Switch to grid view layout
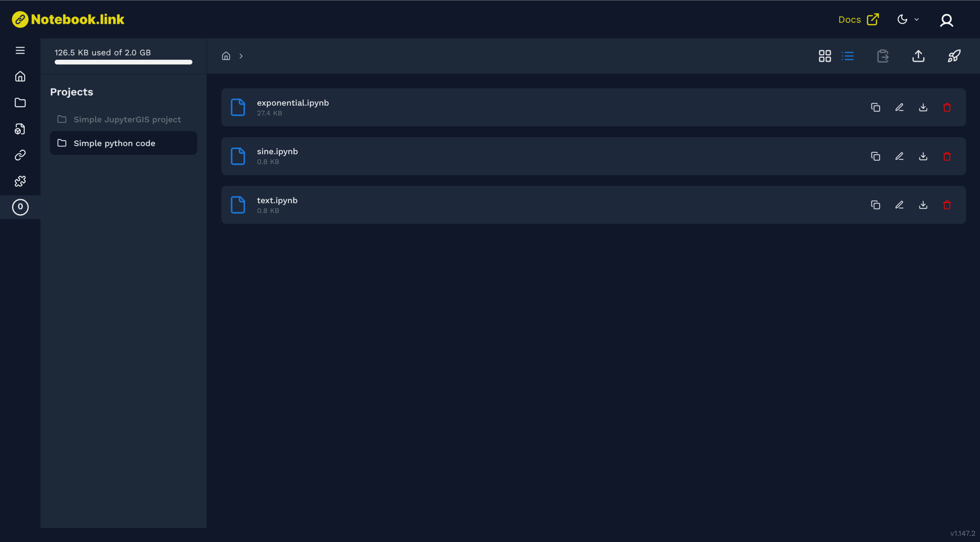 824,56
